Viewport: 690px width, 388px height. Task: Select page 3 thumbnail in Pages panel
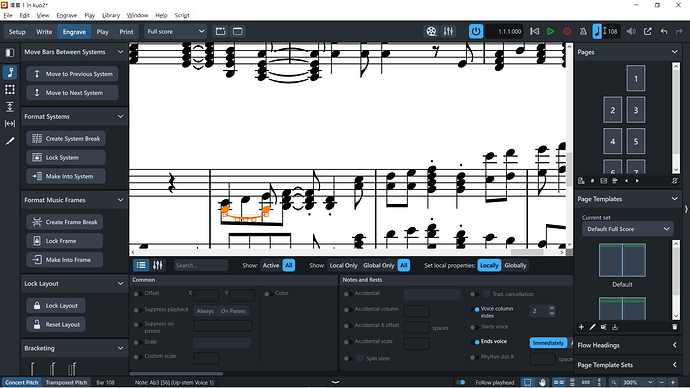(635, 110)
